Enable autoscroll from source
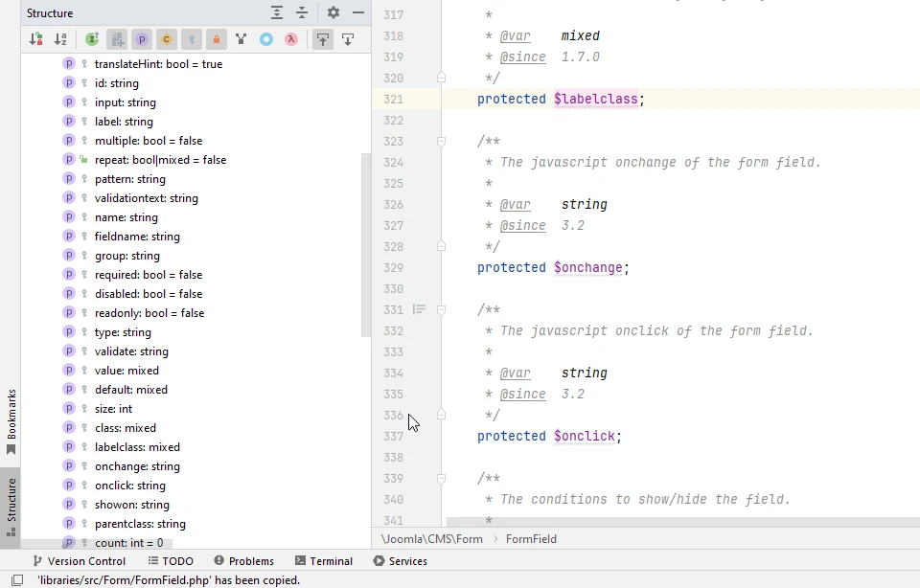920x588 pixels. [348, 39]
